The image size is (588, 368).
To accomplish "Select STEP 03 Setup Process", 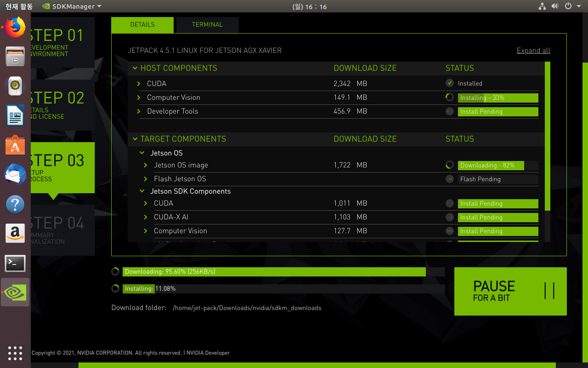I will (62, 168).
